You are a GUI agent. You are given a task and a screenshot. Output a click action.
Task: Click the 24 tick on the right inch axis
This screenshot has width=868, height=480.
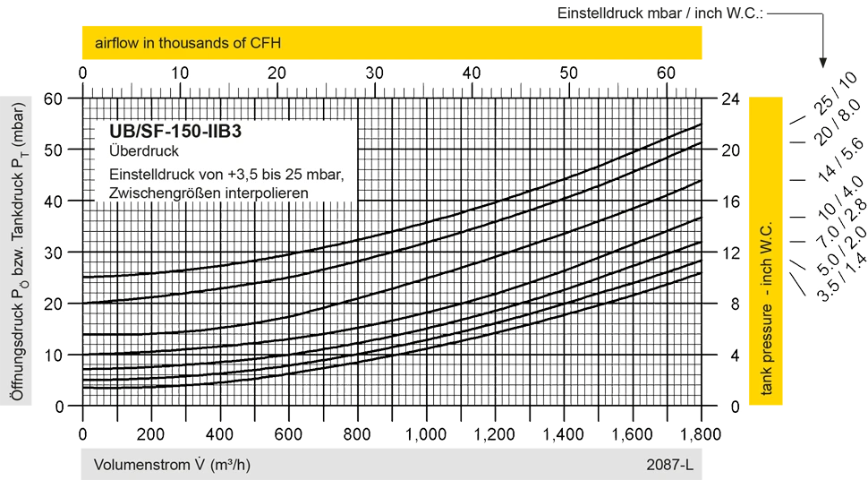pos(732,99)
